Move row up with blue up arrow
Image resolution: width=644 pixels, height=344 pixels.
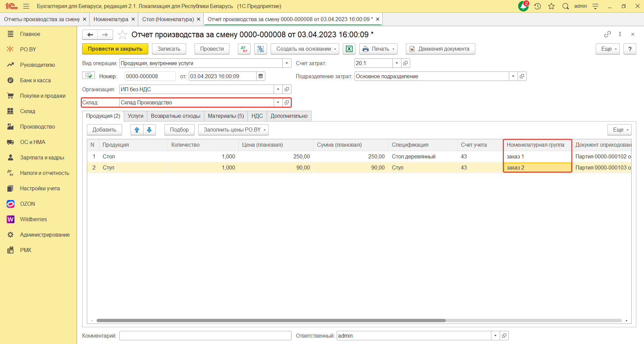click(137, 130)
